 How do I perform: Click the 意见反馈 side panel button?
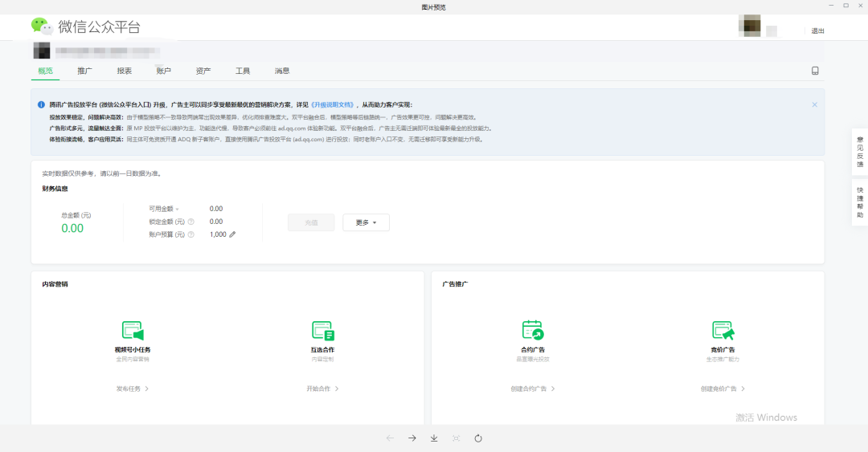coord(859,153)
